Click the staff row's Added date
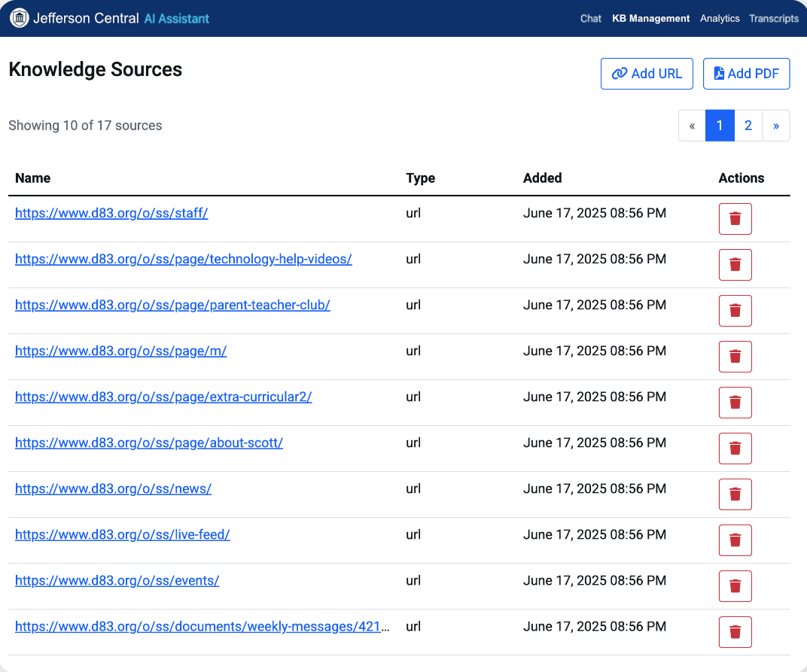807x672 pixels. pyautogui.click(x=595, y=213)
